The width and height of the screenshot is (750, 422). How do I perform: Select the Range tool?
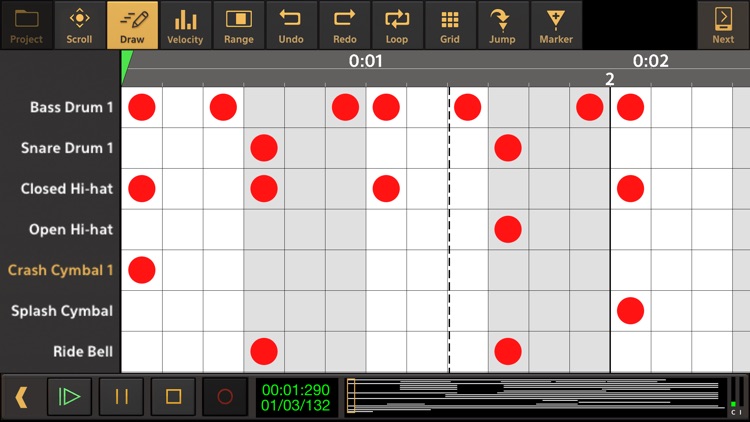(x=238, y=25)
